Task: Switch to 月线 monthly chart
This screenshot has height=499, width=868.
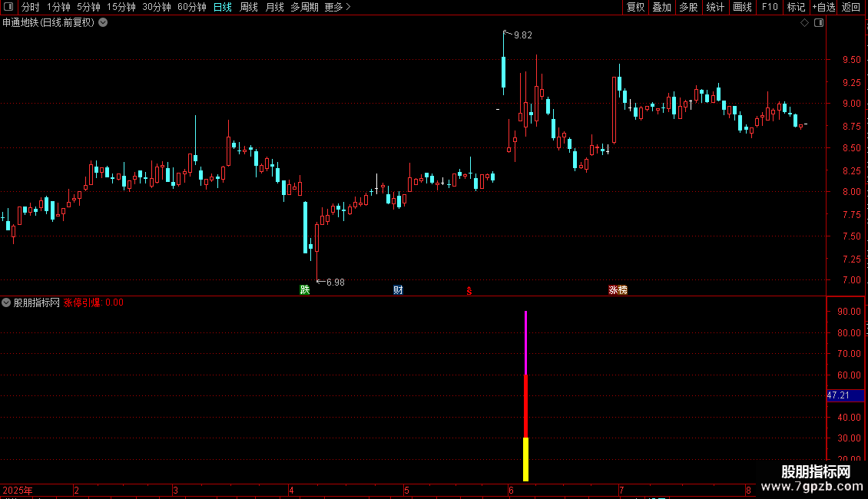Action: click(274, 7)
